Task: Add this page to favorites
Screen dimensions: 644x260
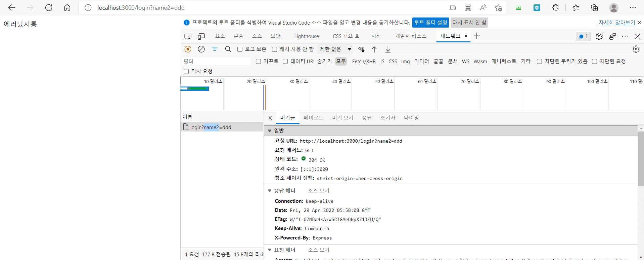Action: (x=498, y=7)
